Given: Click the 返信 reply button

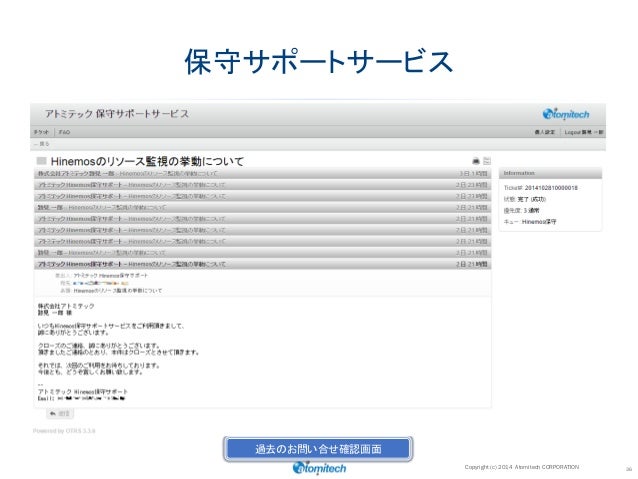Looking at the screenshot, I should click(60, 414).
